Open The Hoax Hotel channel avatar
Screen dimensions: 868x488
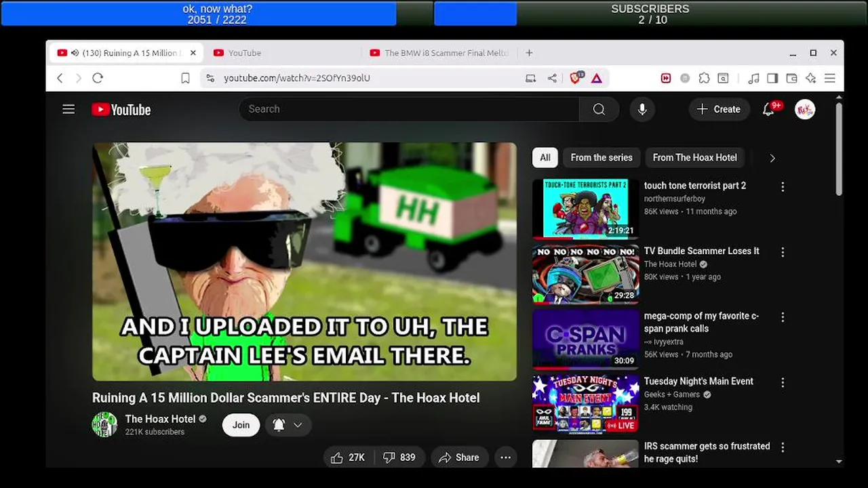[104, 424]
